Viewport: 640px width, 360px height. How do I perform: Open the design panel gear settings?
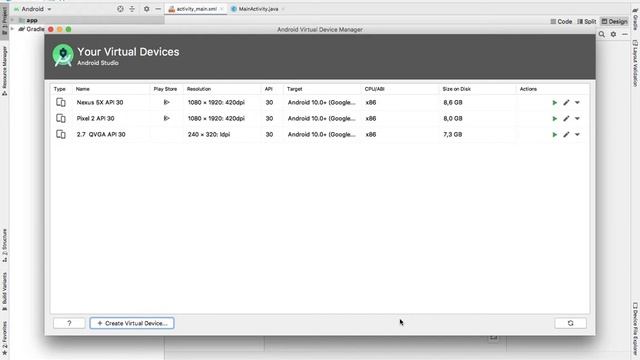[x=613, y=35]
